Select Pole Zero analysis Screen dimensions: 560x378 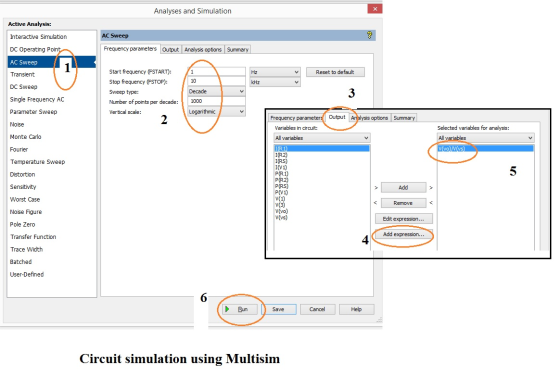pos(22,224)
